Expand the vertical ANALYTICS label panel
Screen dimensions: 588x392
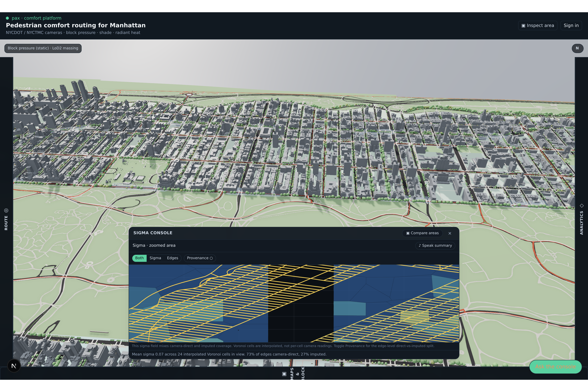[x=581, y=222]
